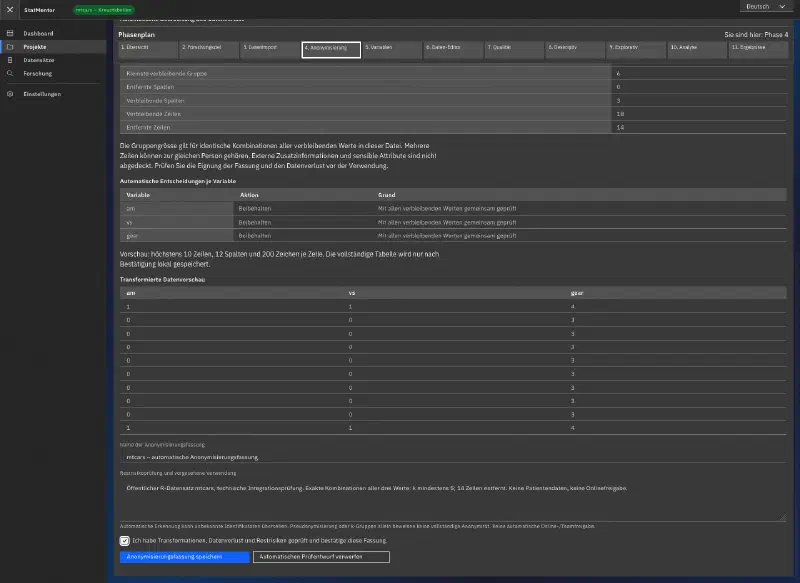Select the 'Kleinste verbleibende Gruppe' row label
Image resolution: width=800 pixels, height=583 pixels.
[166, 73]
